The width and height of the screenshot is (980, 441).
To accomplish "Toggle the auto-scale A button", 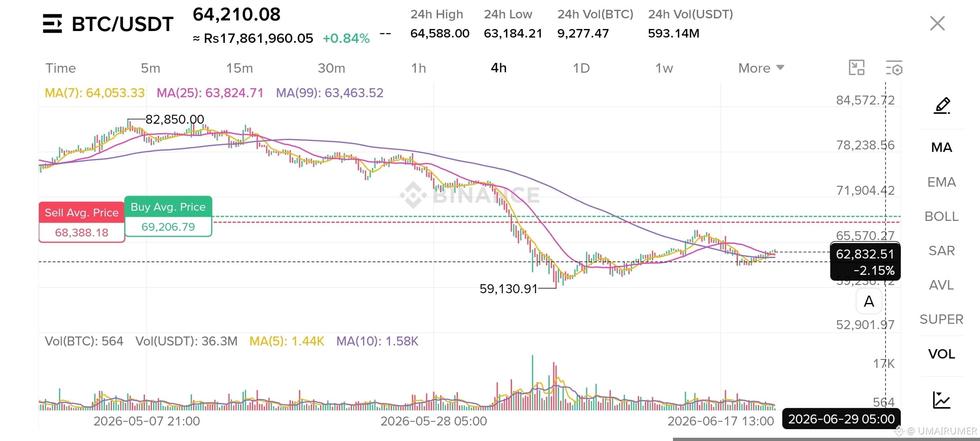I will [869, 301].
